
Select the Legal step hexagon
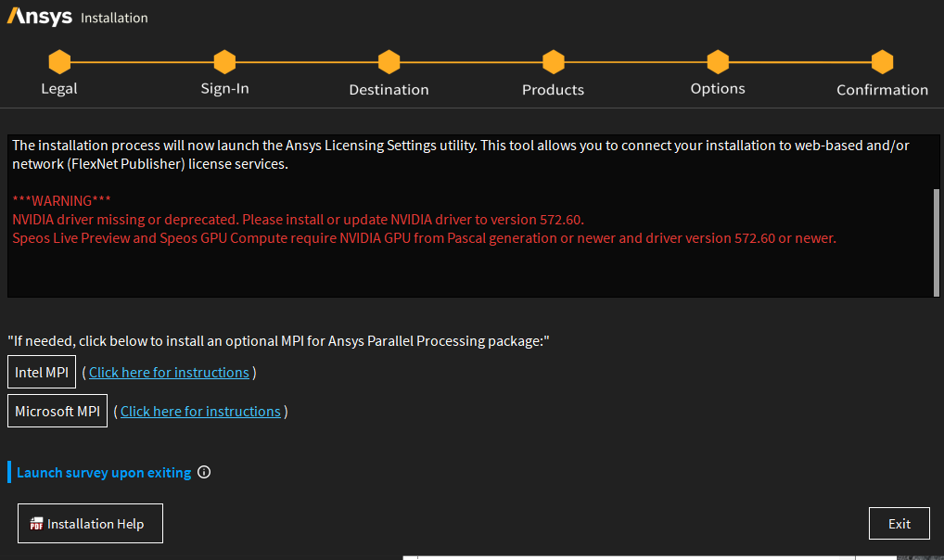pos(59,62)
